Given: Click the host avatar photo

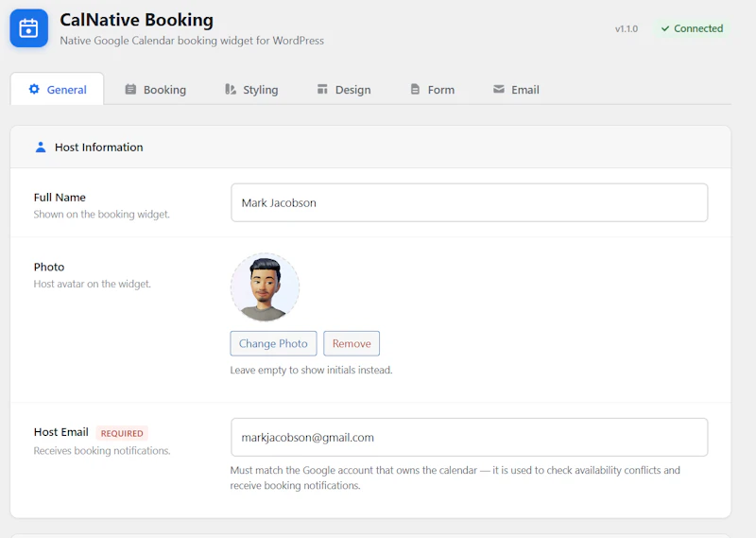Looking at the screenshot, I should click(x=265, y=287).
